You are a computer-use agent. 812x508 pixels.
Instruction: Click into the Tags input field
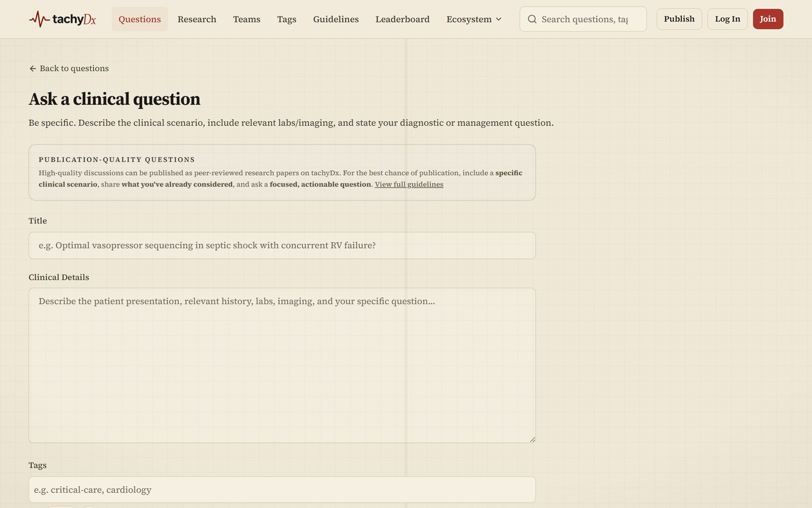[282, 490]
